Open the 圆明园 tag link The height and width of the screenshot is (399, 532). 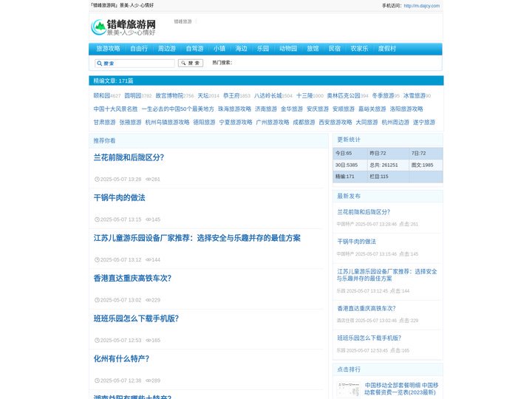coord(133,95)
